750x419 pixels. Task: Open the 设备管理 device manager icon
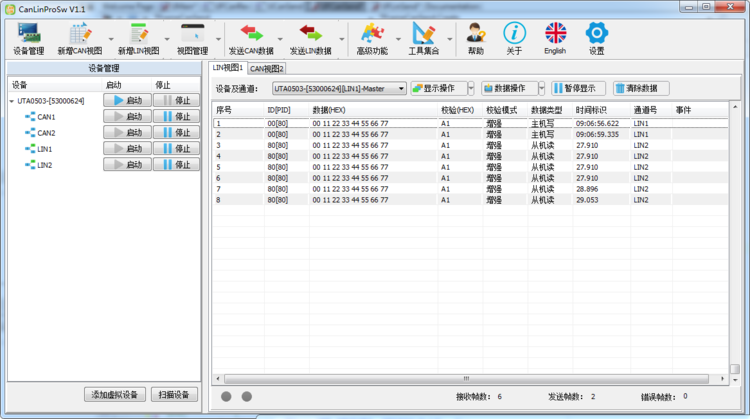[28, 38]
